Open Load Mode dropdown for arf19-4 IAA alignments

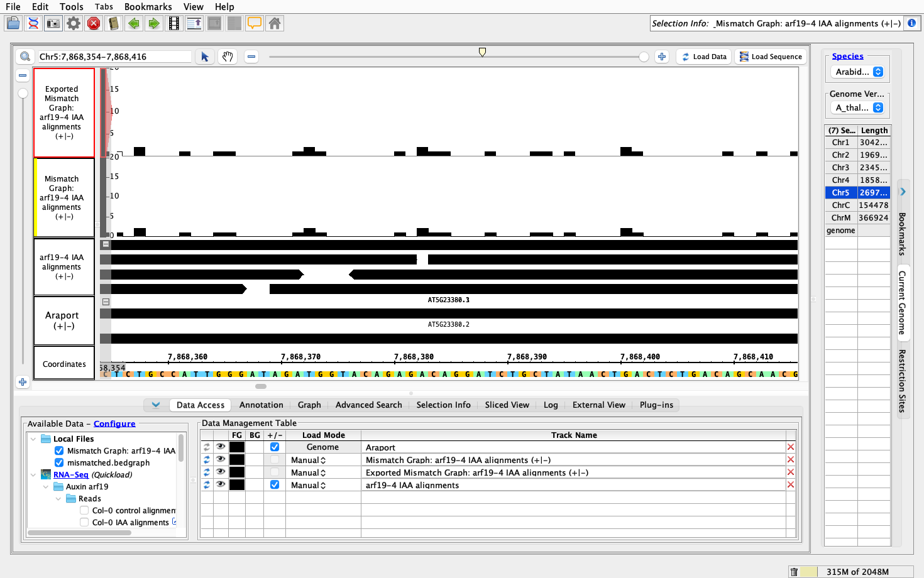[308, 485]
